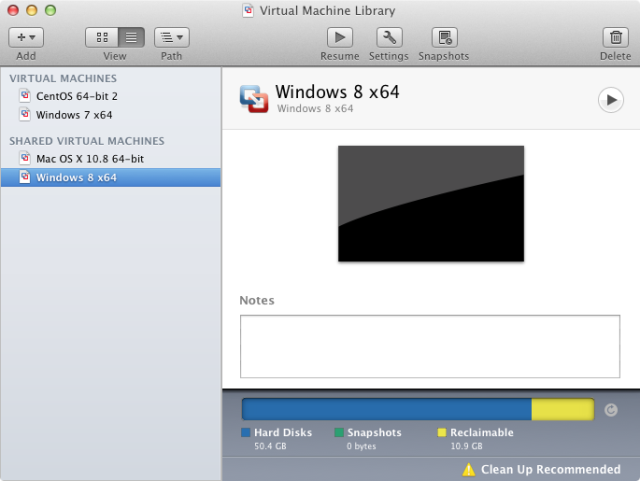Click the Shared Virtual Machines header

87,141
